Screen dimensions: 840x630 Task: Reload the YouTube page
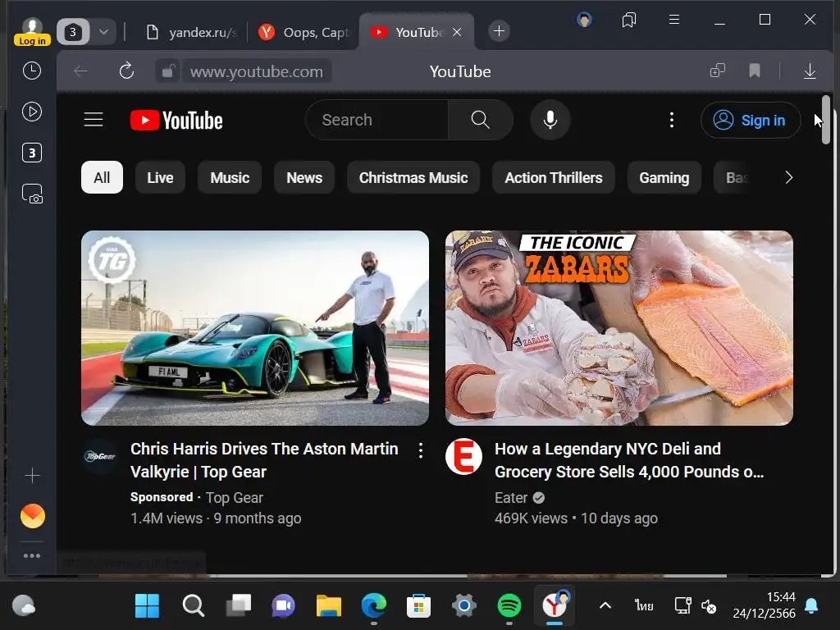[x=126, y=71]
